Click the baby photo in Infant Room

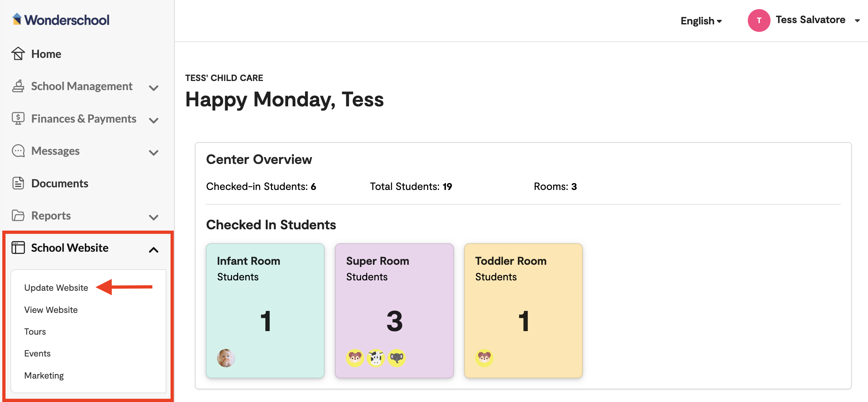226,358
